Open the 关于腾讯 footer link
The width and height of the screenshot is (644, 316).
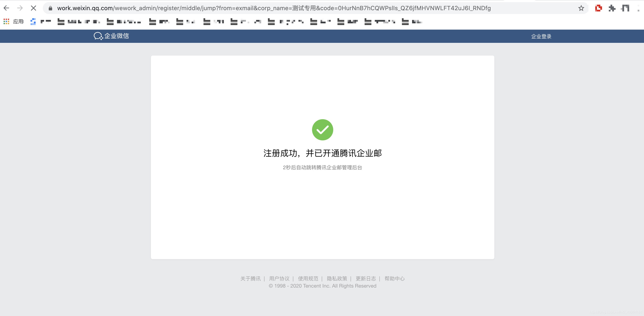click(250, 278)
